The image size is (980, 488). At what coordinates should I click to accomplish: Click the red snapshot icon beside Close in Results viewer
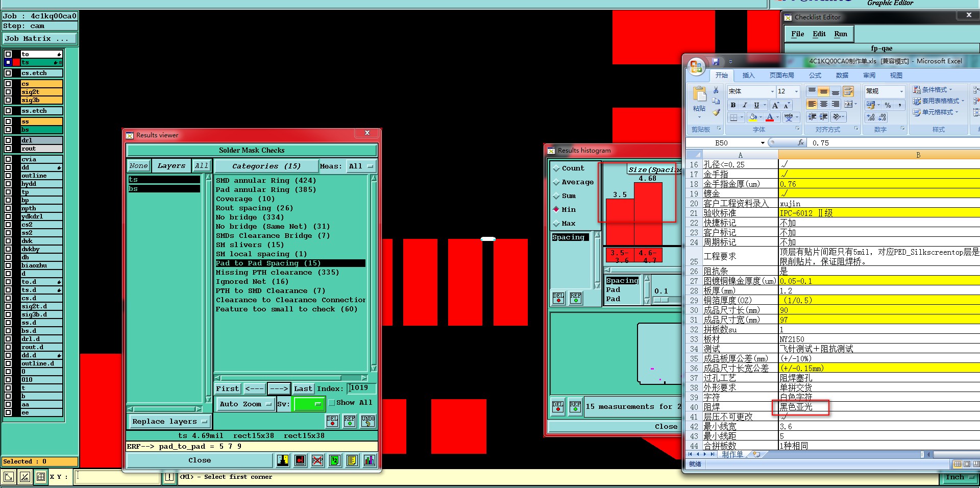click(x=300, y=460)
